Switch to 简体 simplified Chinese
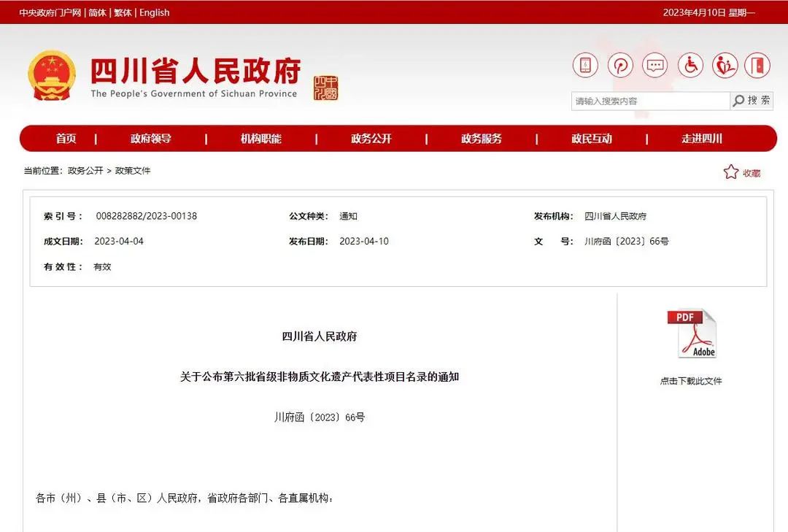 (98, 12)
